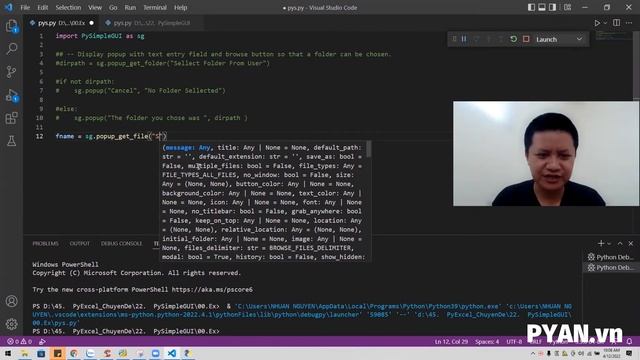Show hidden system tray icons
The width and height of the screenshot is (640, 360).
coord(533,353)
